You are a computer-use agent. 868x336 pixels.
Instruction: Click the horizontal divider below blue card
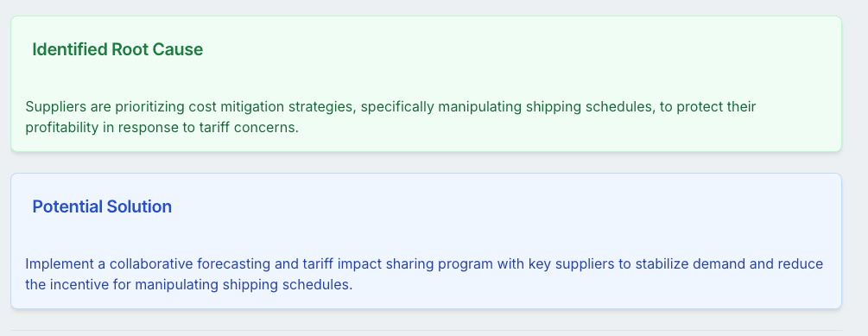427,331
